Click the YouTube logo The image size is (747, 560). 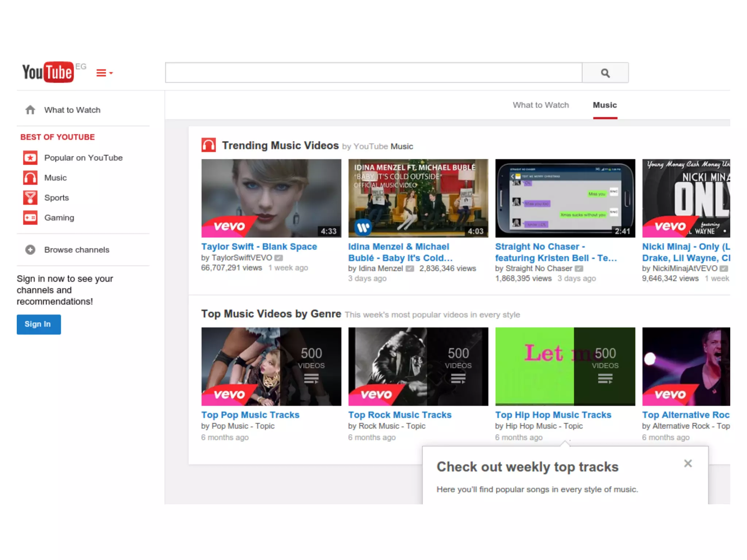tap(48, 72)
